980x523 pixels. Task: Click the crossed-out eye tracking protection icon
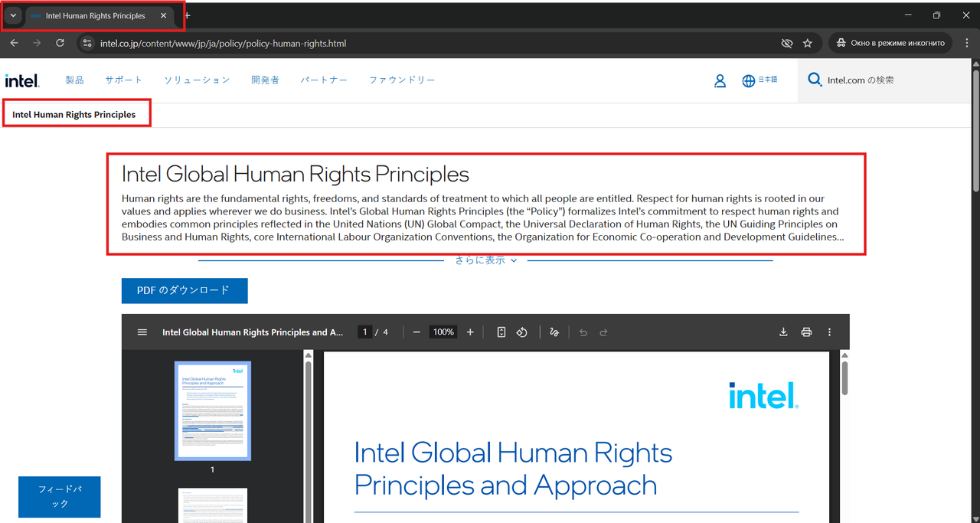pyautogui.click(x=786, y=44)
